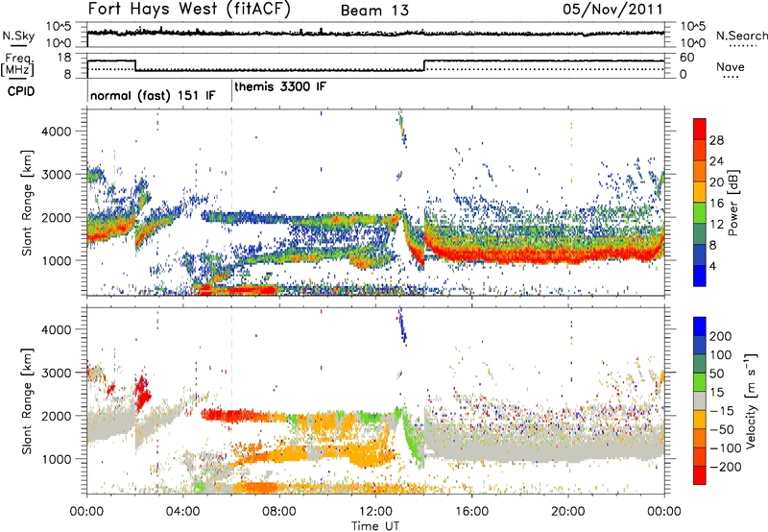This screenshot has height=532, width=768.
Task: Click the '4000' tick of the power panel
Action: tap(56, 132)
